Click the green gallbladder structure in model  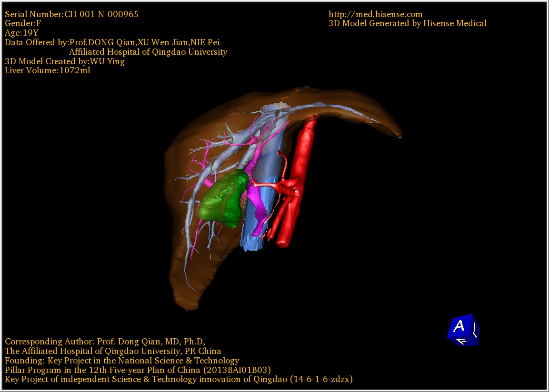pos(224,198)
